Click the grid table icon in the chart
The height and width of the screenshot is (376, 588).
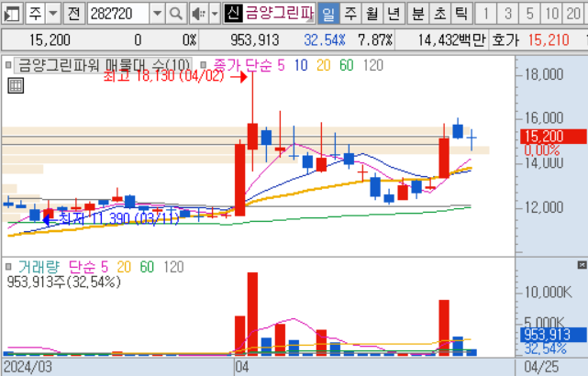[x=16, y=85]
